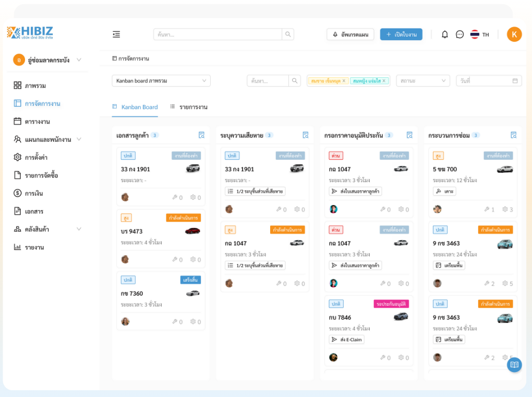Click the วันที่ date picker field
532x397 pixels.
[488, 81]
